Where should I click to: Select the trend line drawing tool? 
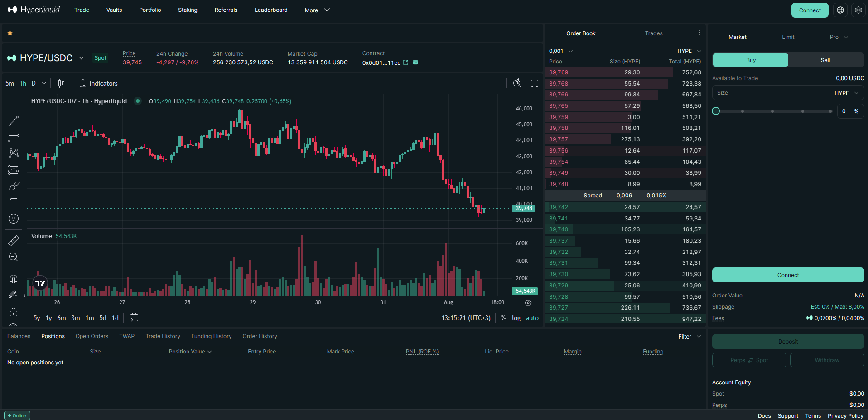[x=14, y=121]
